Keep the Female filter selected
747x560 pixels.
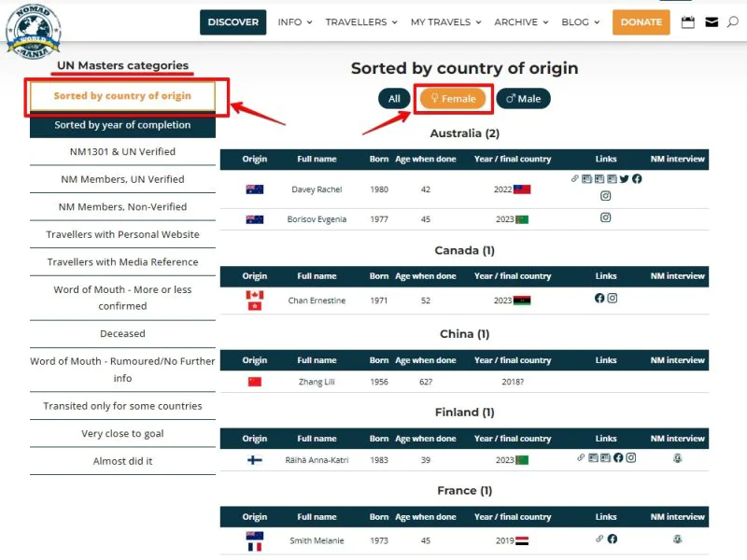453,98
